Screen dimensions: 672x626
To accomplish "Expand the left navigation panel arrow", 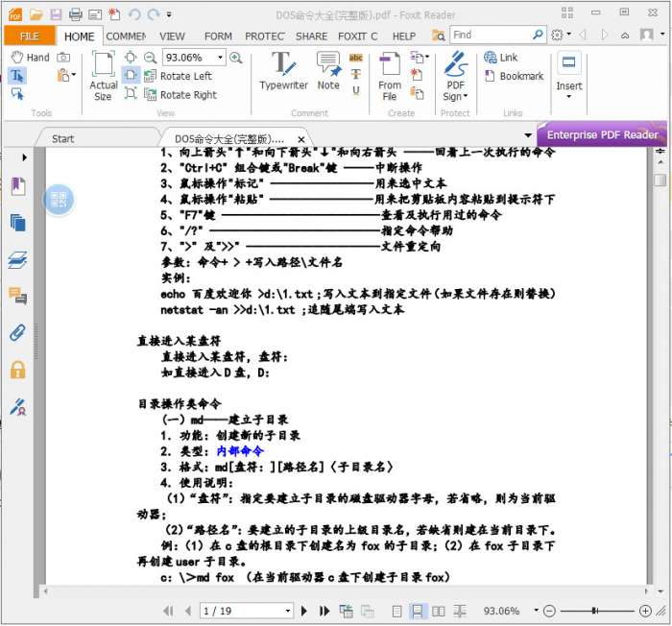I will click(24, 157).
